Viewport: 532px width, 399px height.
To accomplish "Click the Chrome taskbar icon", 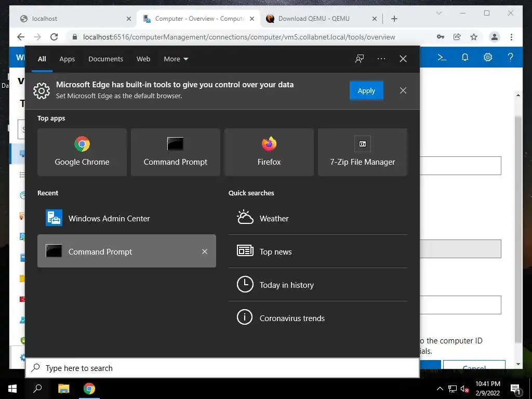I will pyautogui.click(x=89, y=389).
